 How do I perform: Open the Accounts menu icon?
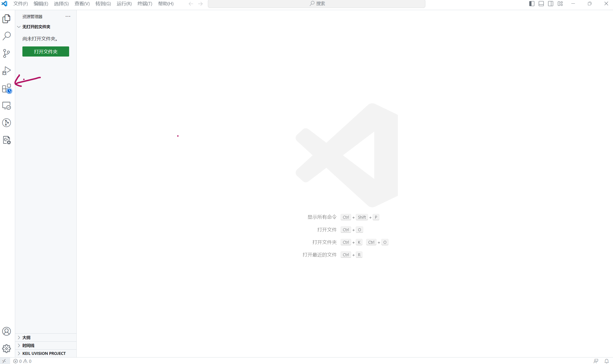(x=7, y=331)
